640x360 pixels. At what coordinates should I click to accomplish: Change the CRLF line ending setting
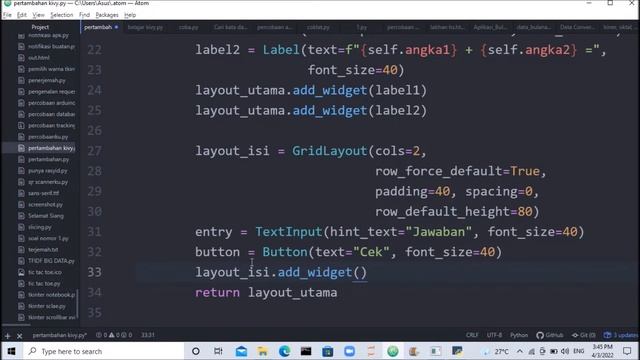click(472, 335)
